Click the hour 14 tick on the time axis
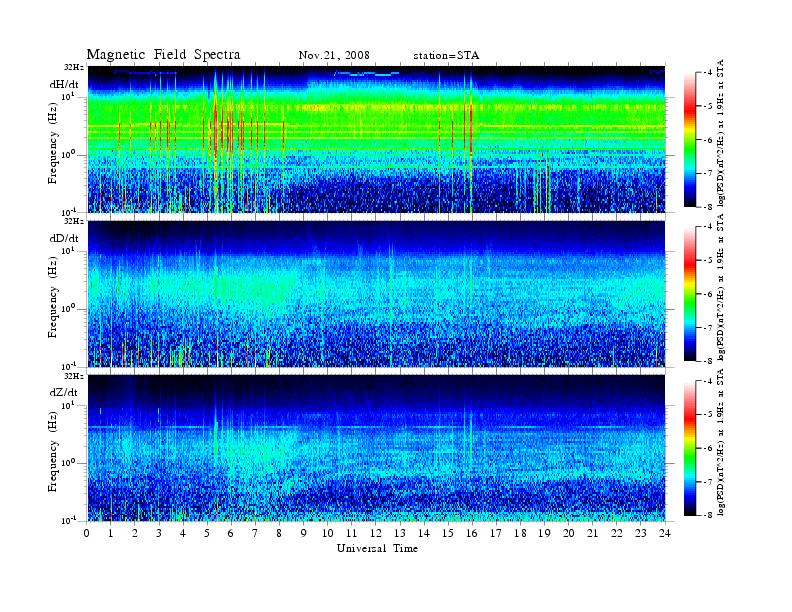Viewport: 792px width, 612px height. 424,533
